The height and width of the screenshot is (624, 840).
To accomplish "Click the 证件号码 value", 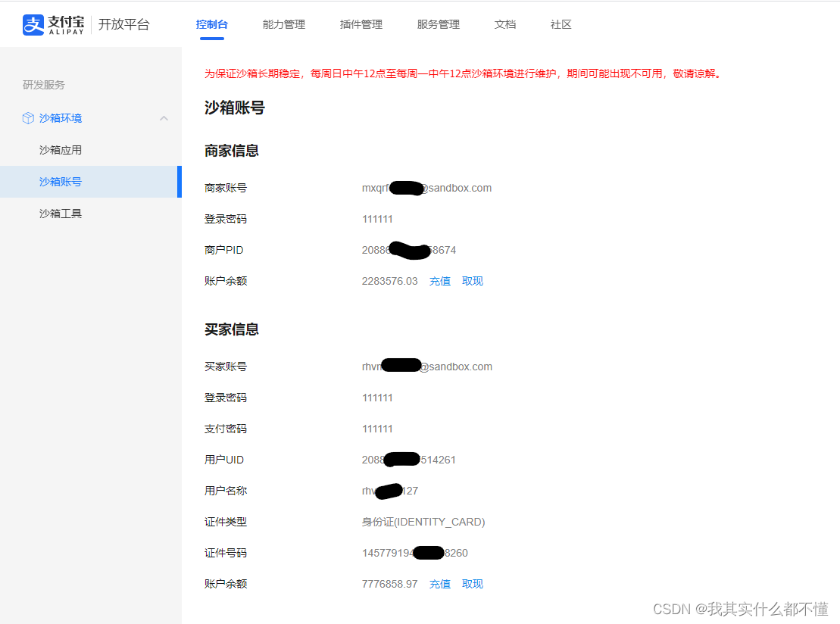I will (x=414, y=553).
